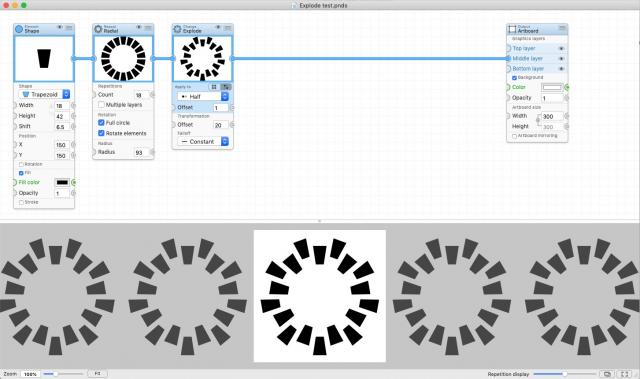Click the Artboard output node icon
Viewport: 640px width, 379px height.
tap(512, 29)
